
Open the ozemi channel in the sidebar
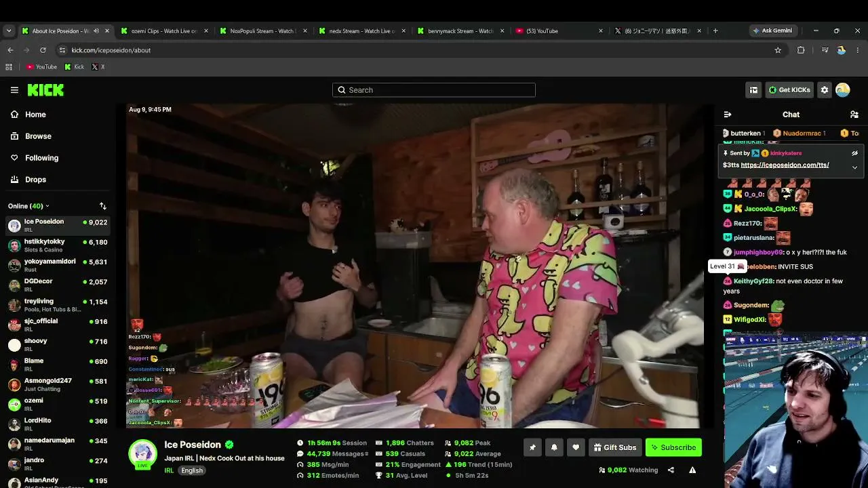[58, 404]
